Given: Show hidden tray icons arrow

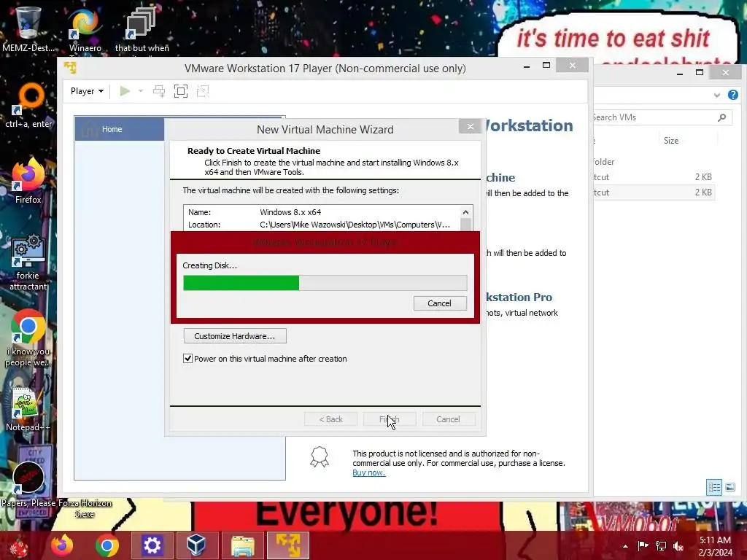Looking at the screenshot, I should coord(625,546).
